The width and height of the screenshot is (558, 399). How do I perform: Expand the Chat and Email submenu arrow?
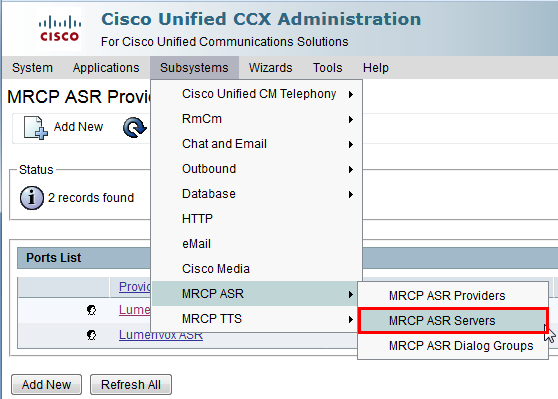click(351, 144)
